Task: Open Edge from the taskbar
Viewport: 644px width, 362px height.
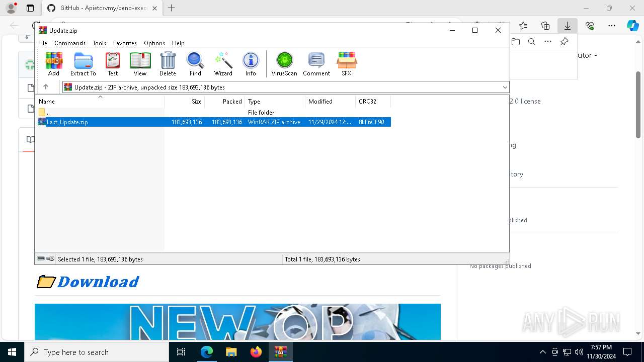Action: [x=207, y=352]
